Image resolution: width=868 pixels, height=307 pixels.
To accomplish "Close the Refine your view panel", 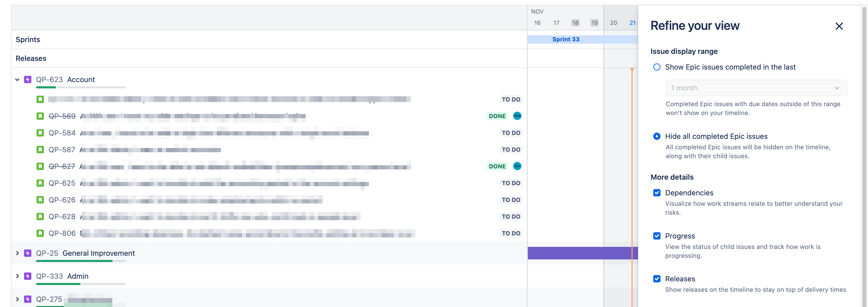I will 839,26.
